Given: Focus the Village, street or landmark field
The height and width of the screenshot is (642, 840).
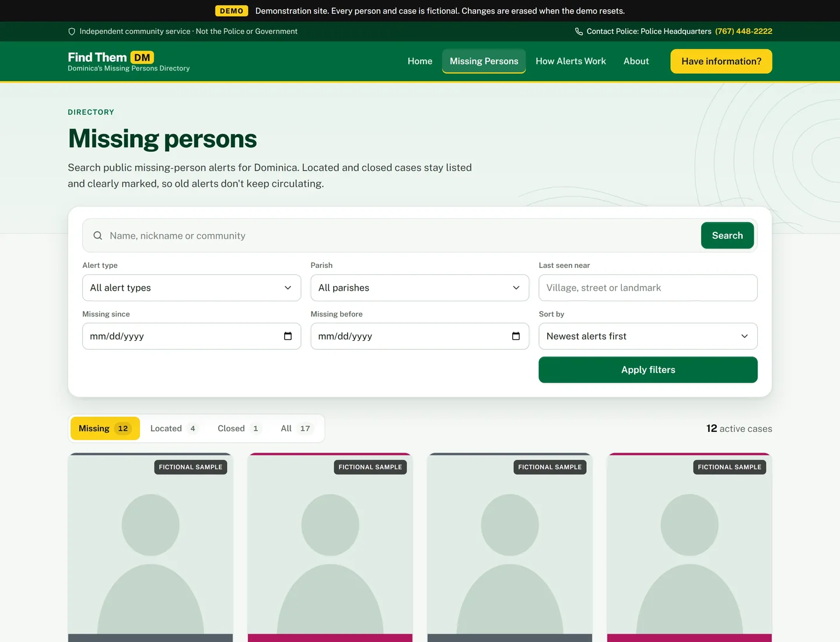Looking at the screenshot, I should (648, 288).
